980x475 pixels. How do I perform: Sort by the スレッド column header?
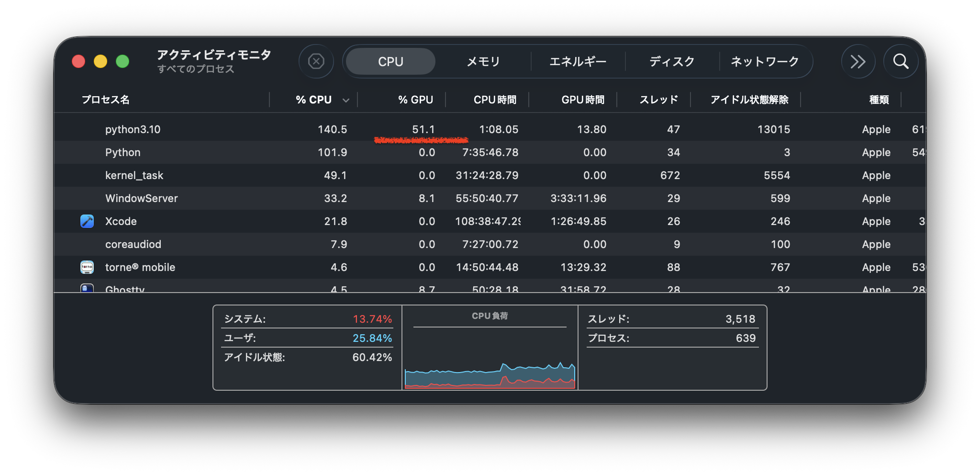tap(659, 100)
